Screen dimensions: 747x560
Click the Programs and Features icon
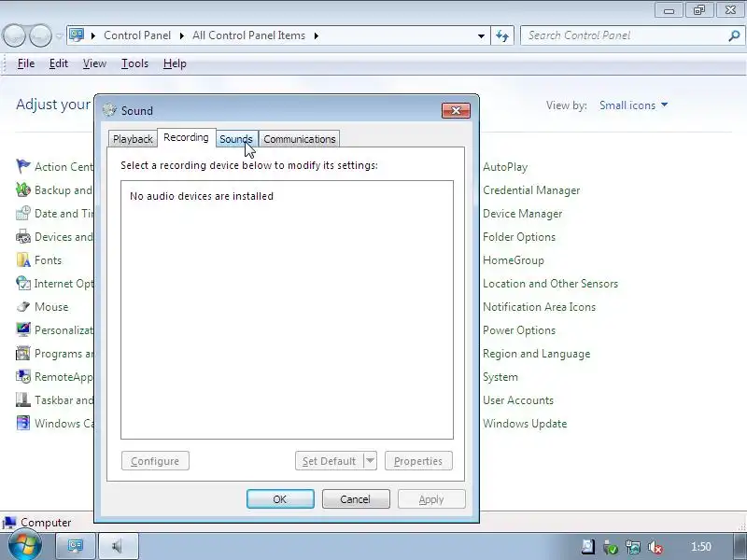coord(22,353)
